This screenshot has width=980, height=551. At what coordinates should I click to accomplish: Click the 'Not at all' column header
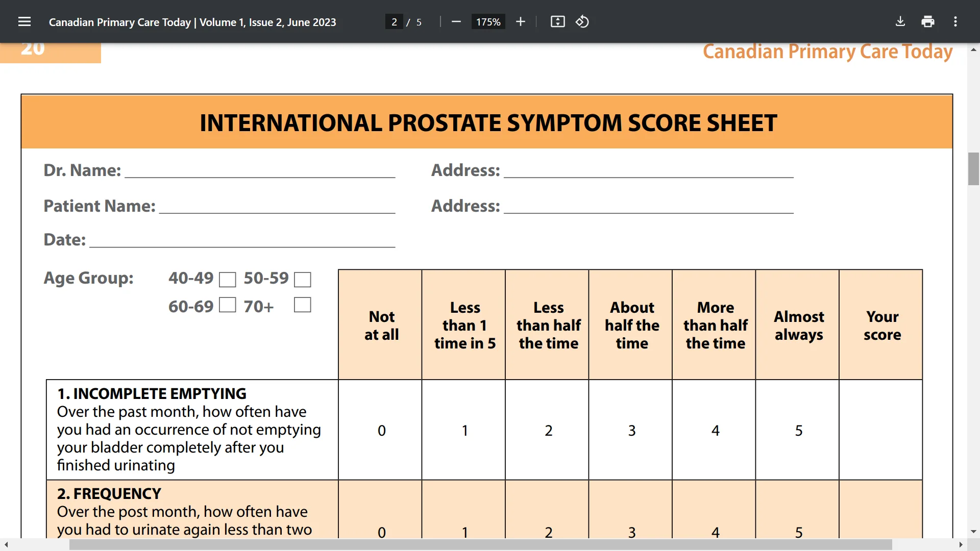[x=381, y=325]
